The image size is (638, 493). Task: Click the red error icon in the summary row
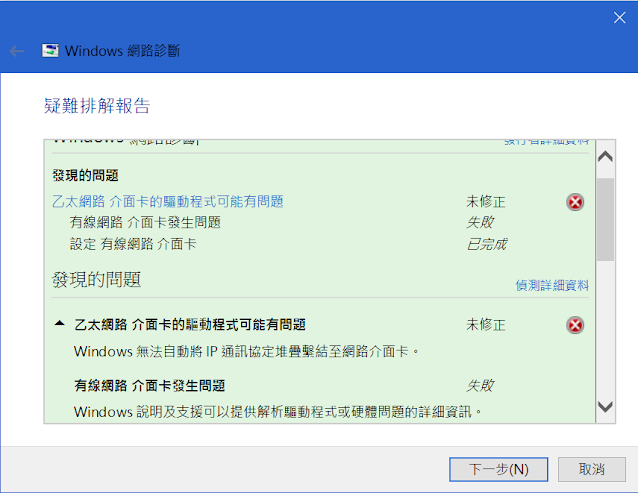pos(575,202)
